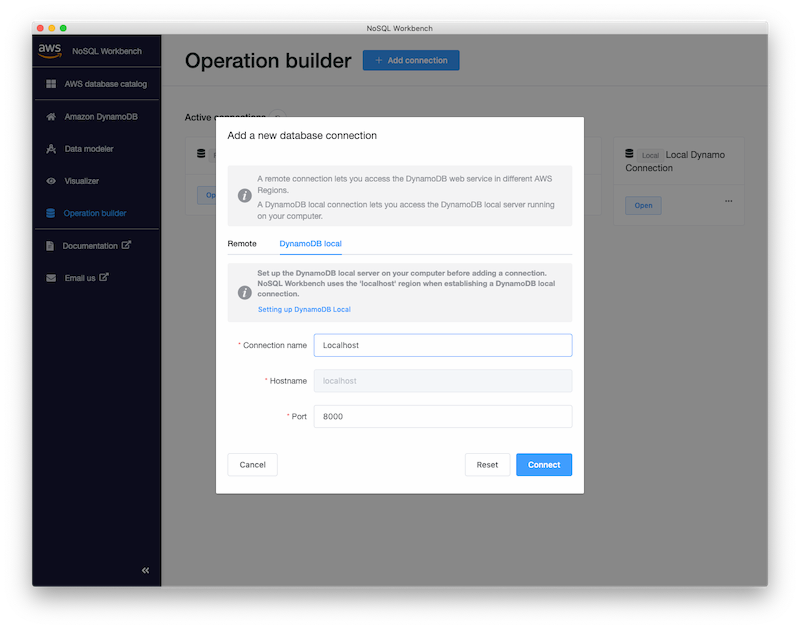
Task: Click the Documentation page icon
Action: tap(50, 246)
